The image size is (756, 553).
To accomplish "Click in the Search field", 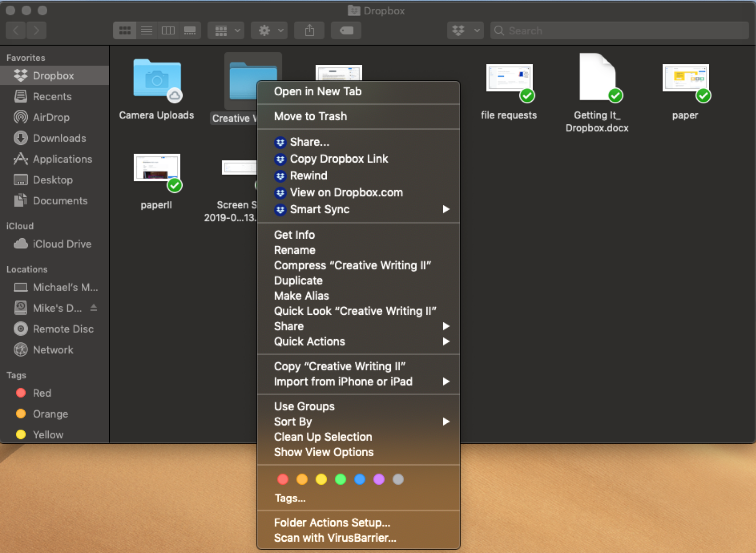I will coord(619,30).
